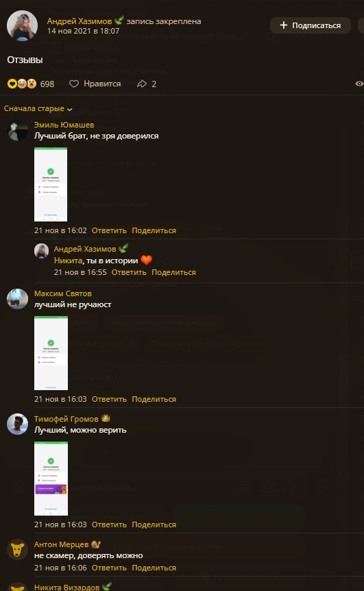Click the Подписаться subscribe button

[x=311, y=25]
